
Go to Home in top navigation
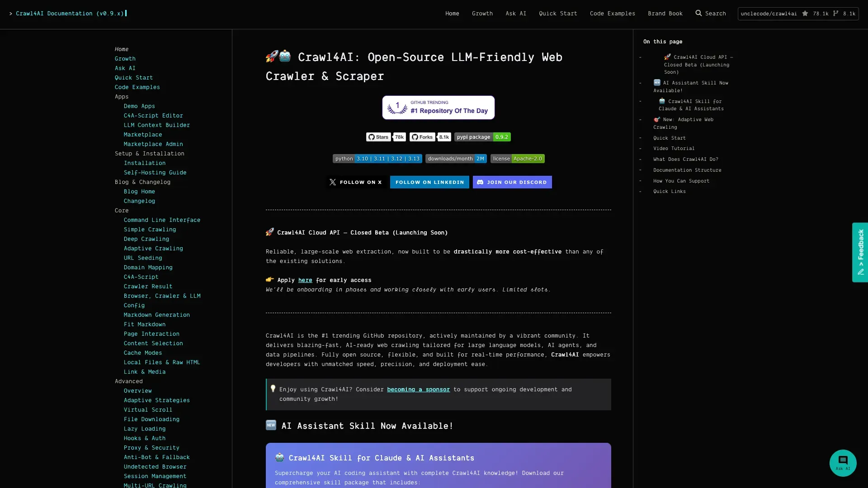452,14
